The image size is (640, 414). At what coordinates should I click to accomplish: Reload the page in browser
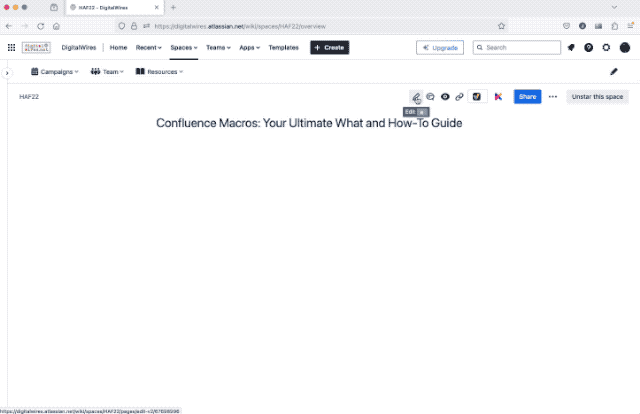point(40,26)
